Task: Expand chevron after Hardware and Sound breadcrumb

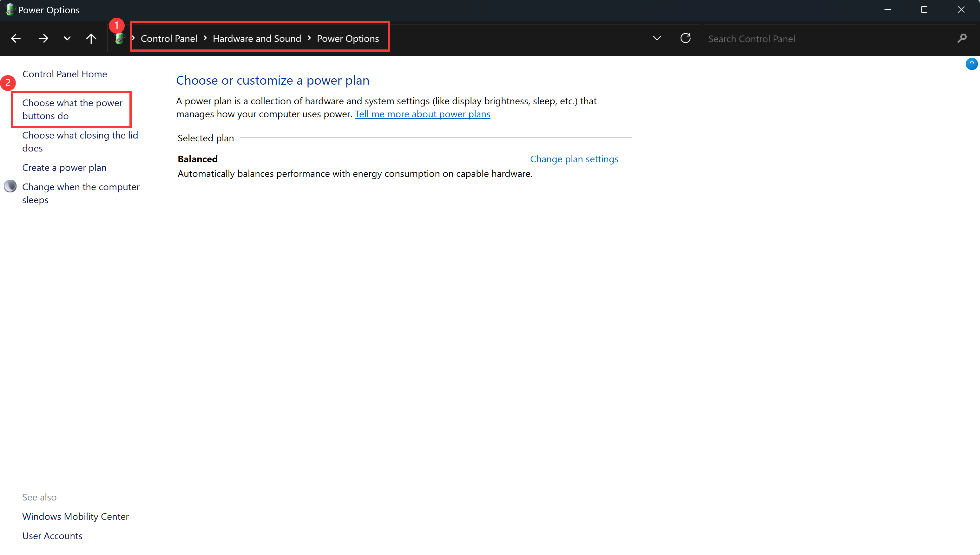Action: pos(309,38)
